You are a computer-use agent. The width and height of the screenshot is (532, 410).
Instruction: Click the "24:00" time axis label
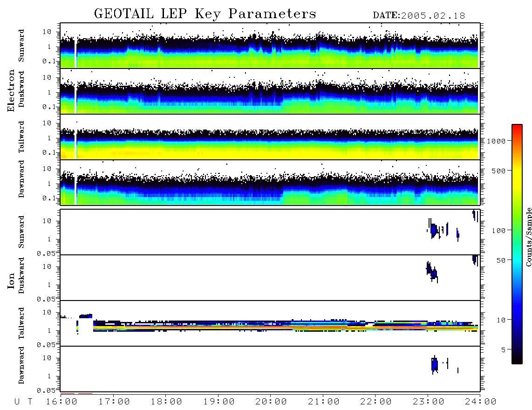tap(481, 402)
